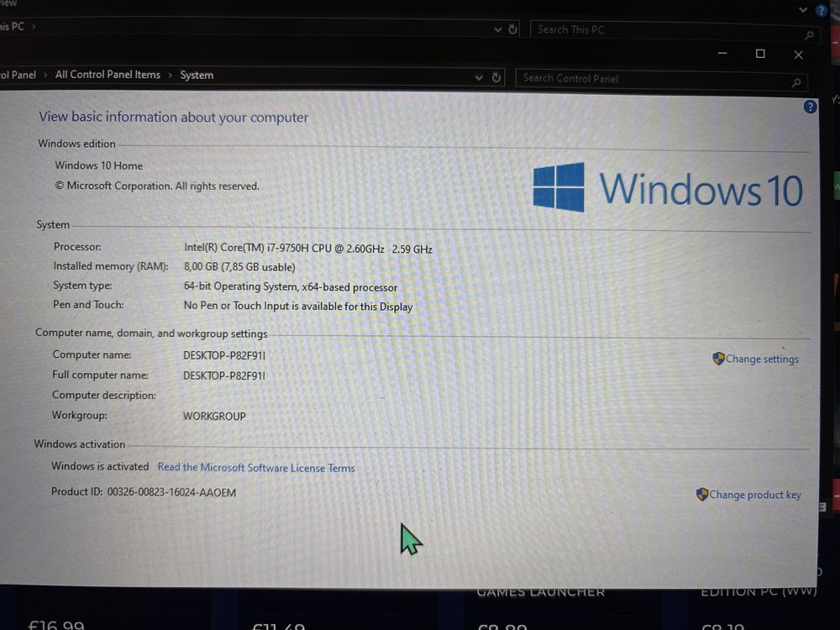840x630 pixels.
Task: Open the This PC address history dropdown
Action: (497, 29)
